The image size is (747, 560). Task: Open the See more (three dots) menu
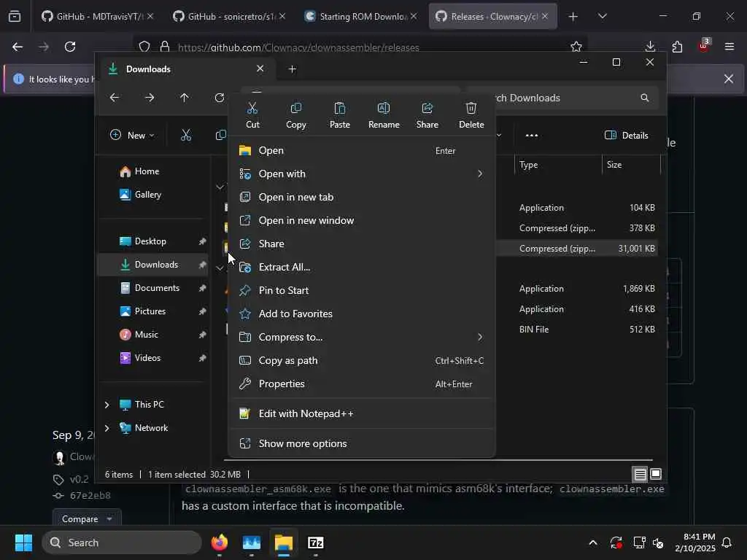click(532, 135)
